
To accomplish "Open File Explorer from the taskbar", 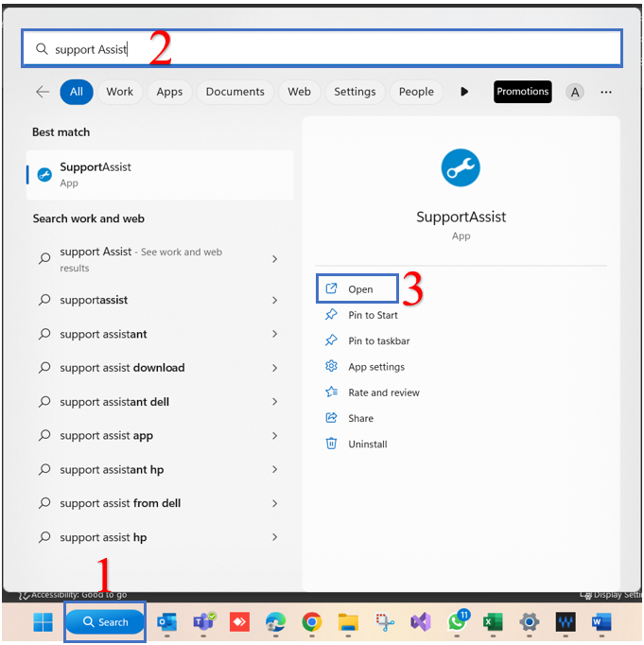I will tap(348, 622).
